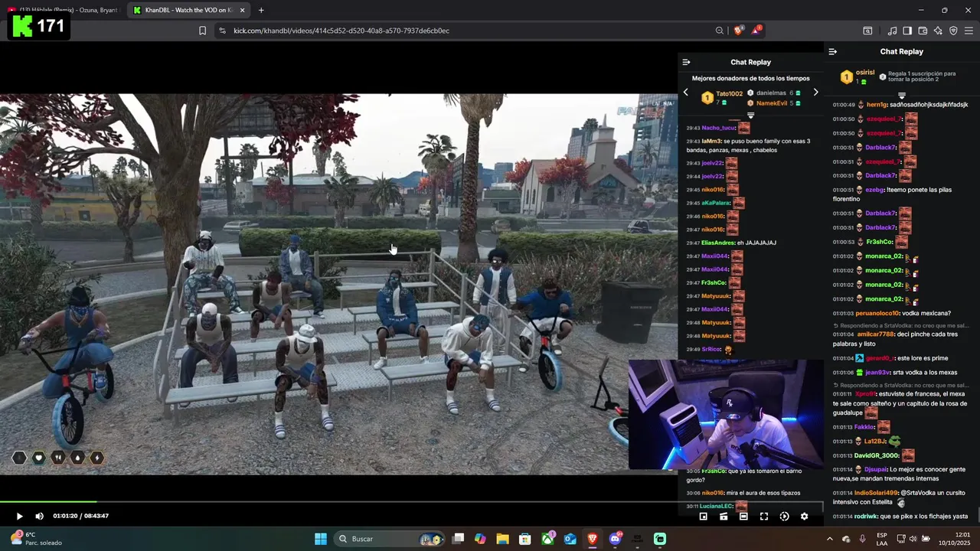Collapse the right Chat Replay panel

point(833,51)
